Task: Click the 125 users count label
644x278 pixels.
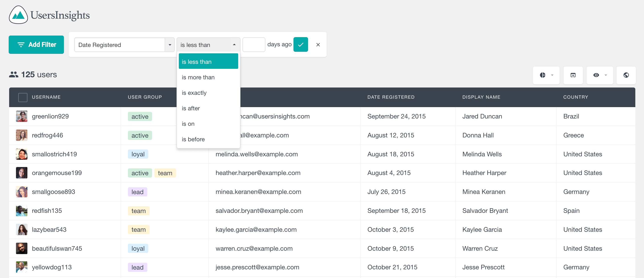Action: tap(39, 74)
